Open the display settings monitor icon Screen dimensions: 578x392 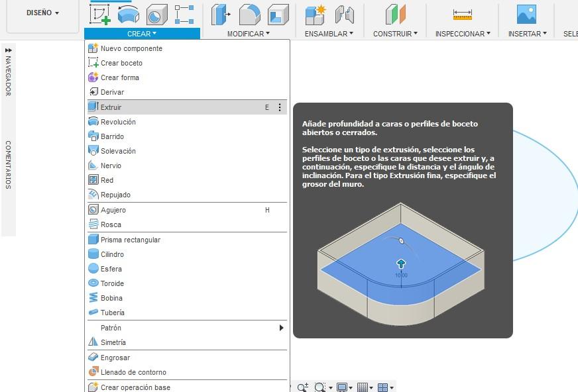pos(342,387)
